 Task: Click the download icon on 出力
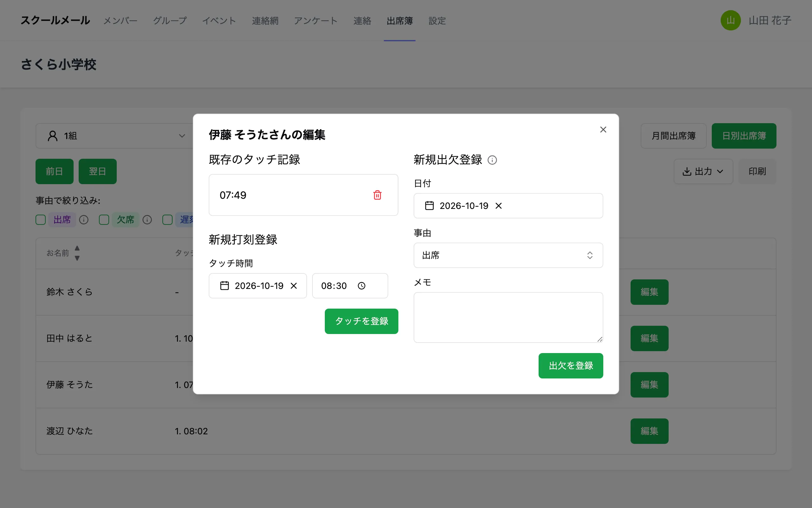pos(687,171)
